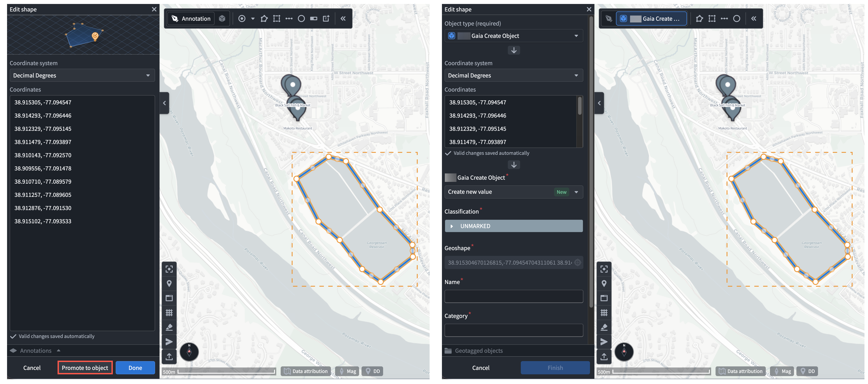Select the polygon drawing tool
The width and height of the screenshot is (868, 384).
[x=264, y=18]
